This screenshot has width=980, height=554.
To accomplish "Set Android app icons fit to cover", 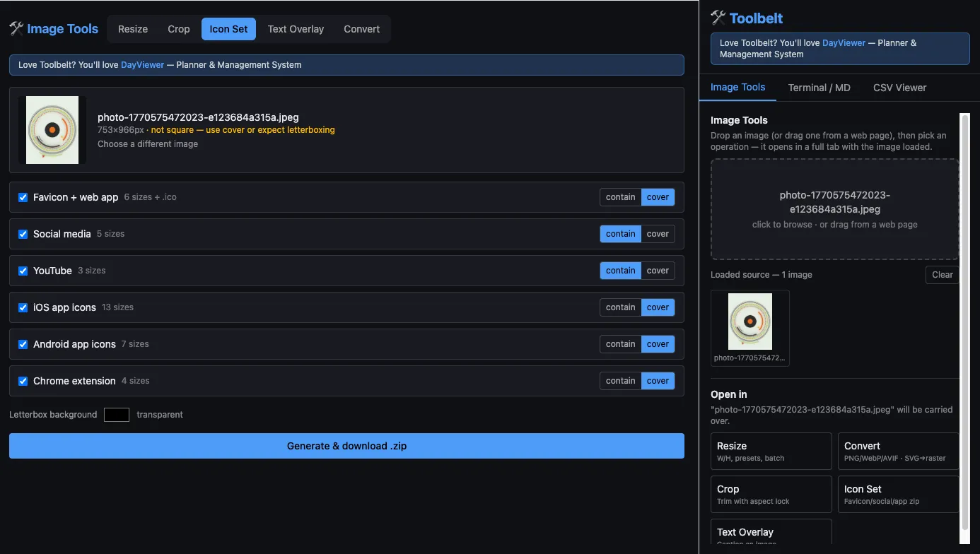I will coord(658,344).
